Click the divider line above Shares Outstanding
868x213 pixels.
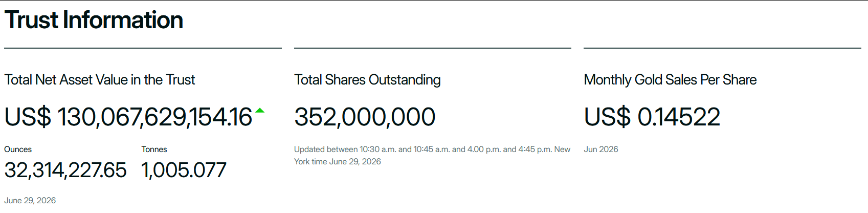[x=433, y=48]
